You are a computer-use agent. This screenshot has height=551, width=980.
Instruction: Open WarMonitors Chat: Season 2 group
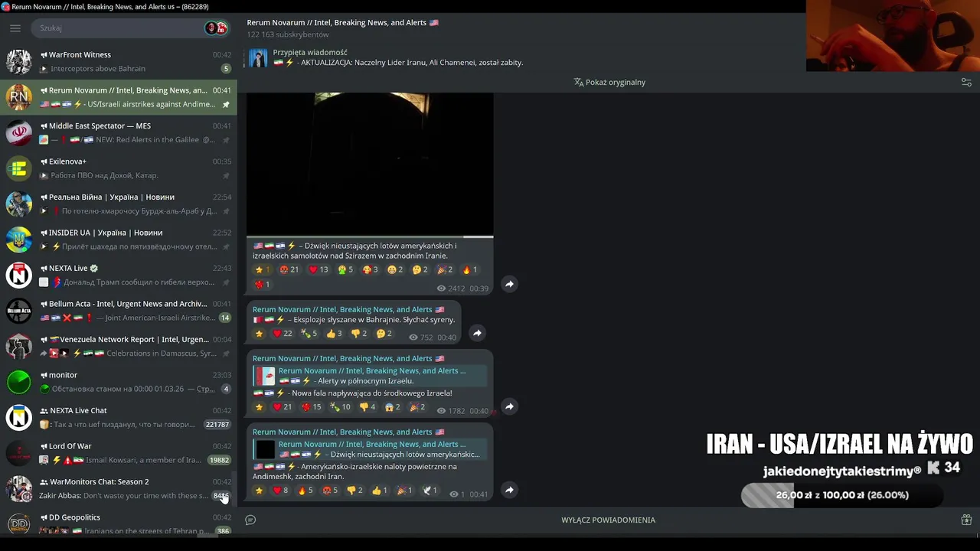click(x=119, y=488)
